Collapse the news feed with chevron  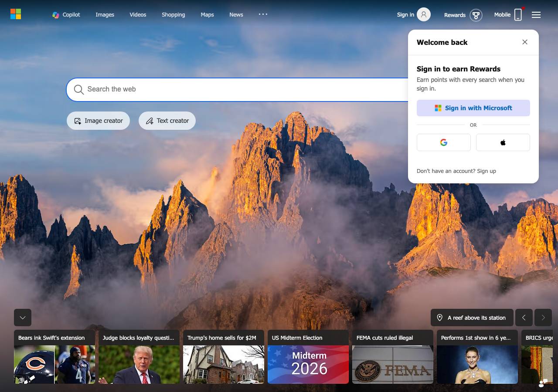(x=23, y=318)
